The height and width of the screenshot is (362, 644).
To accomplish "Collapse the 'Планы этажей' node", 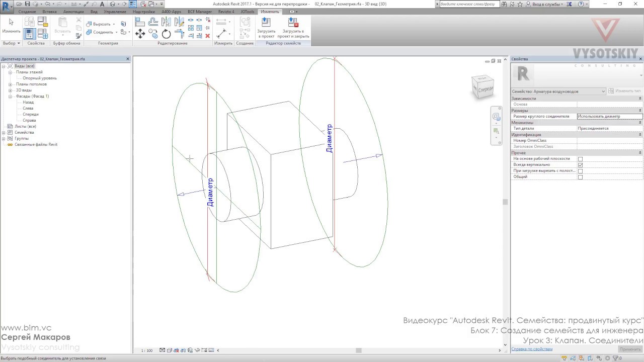I will (x=10, y=72).
